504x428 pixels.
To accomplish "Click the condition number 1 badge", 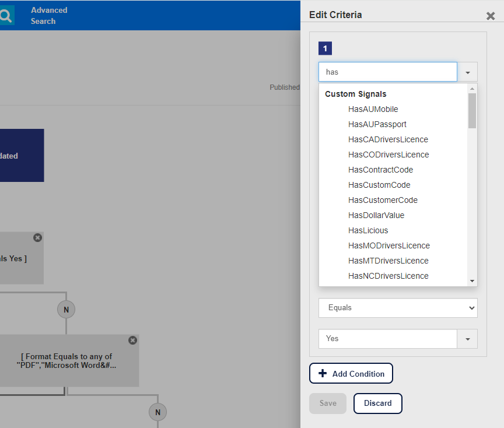I will pyautogui.click(x=325, y=48).
